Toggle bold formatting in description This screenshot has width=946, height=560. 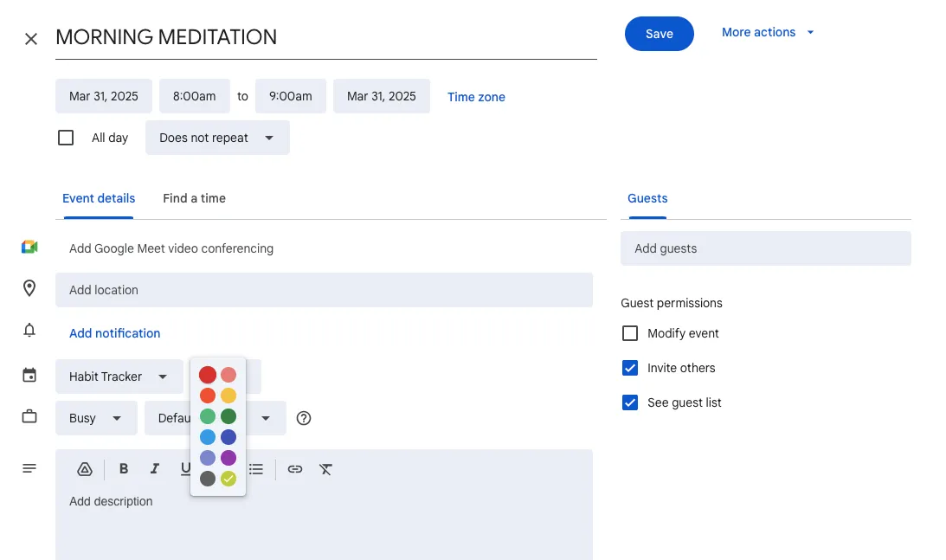[x=124, y=469]
